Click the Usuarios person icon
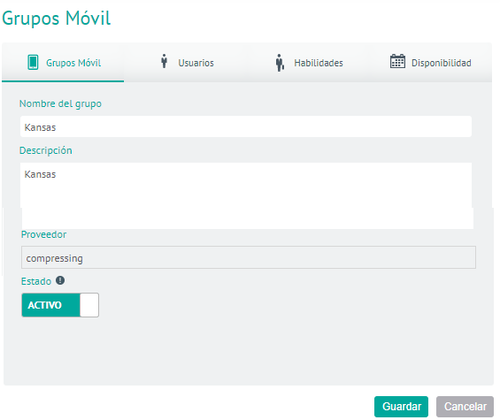The height and width of the screenshot is (420, 500). 164,61
